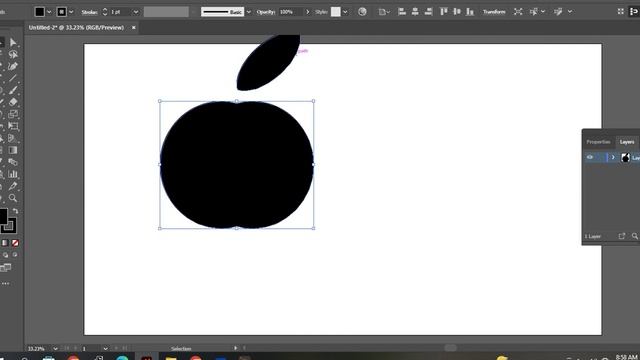Align selection to vertical center
This screenshot has height=360, width=640.
pos(457,12)
